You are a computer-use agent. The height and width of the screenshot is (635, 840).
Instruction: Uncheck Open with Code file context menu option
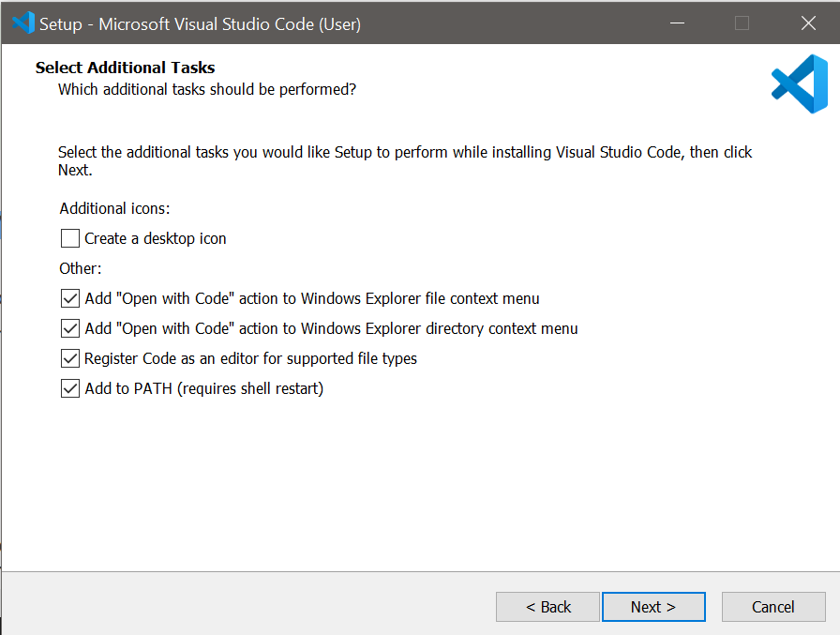[x=70, y=298]
